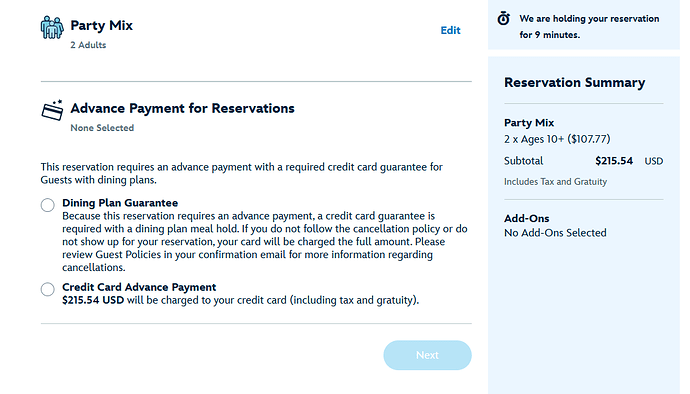Edit the Party Mix section

[450, 30]
